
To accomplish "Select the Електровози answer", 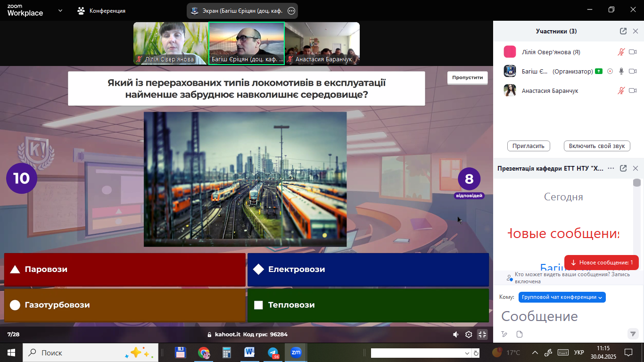I will (x=368, y=270).
